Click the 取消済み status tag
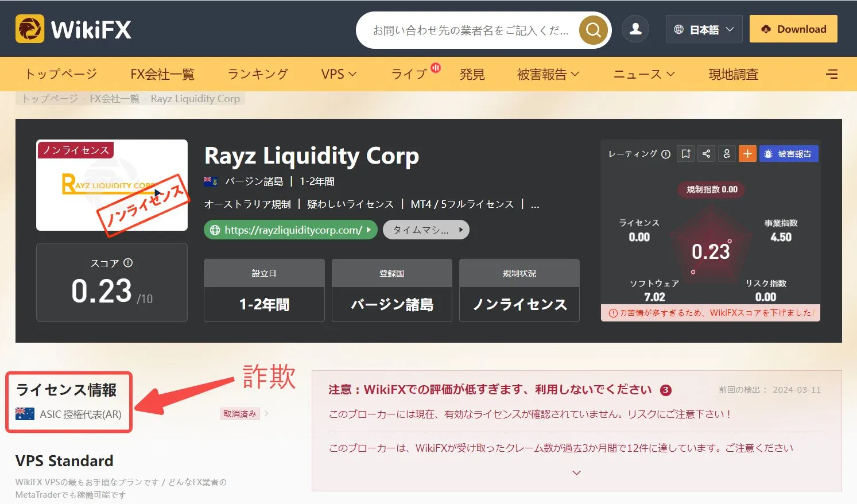The height and width of the screenshot is (504, 857). click(240, 413)
